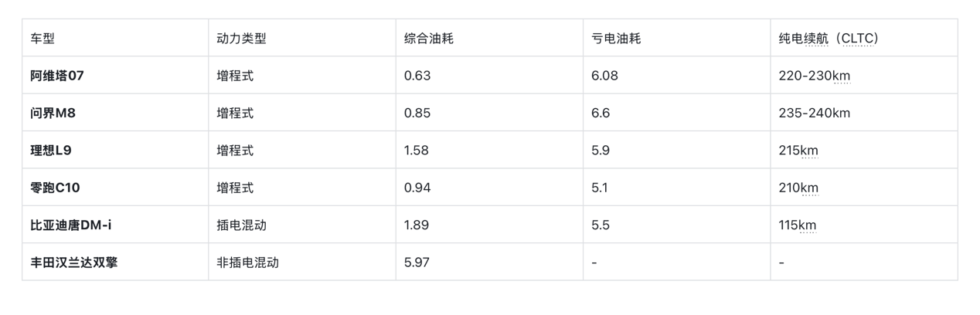
Task: Click the 纯电续航（CLTC）header cell
Action: (x=829, y=39)
